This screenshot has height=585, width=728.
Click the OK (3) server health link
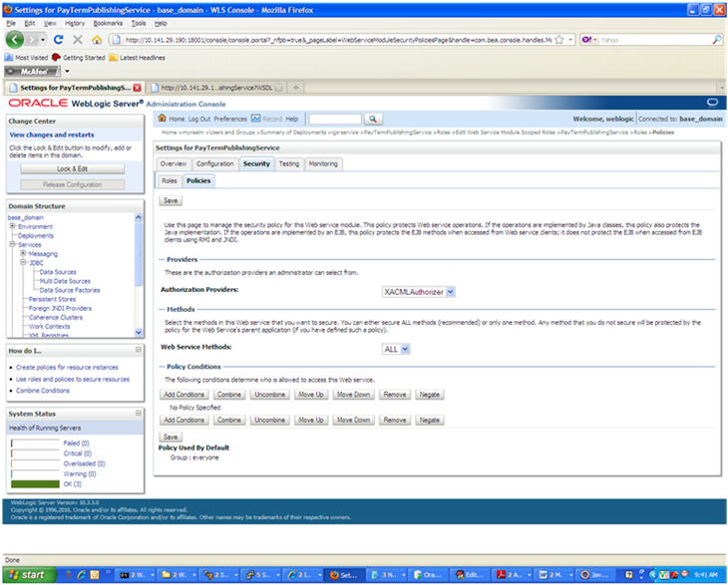point(73,484)
